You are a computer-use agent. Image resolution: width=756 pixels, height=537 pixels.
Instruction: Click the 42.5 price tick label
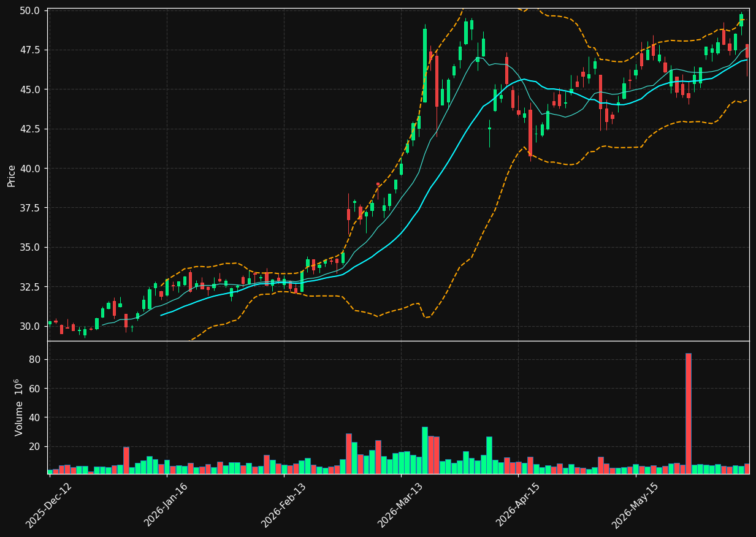pyautogui.click(x=30, y=129)
